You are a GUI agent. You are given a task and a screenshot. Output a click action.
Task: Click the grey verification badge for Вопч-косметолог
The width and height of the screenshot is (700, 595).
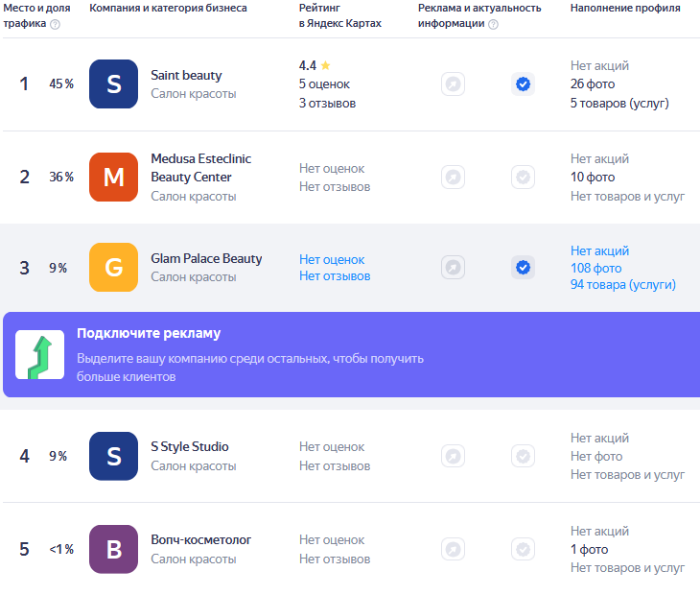[x=523, y=549]
